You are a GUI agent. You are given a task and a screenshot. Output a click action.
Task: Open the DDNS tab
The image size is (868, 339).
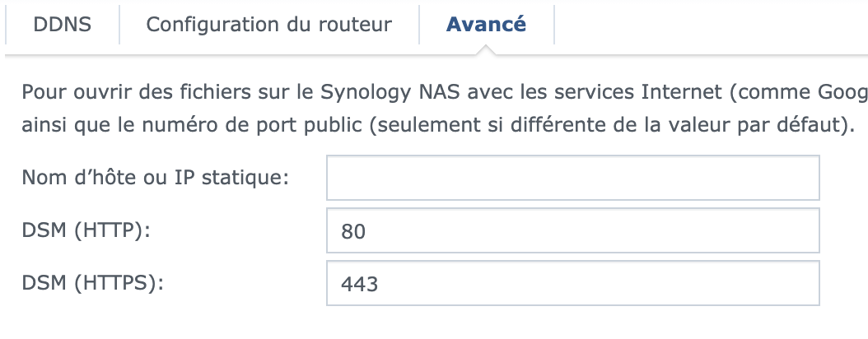(62, 24)
